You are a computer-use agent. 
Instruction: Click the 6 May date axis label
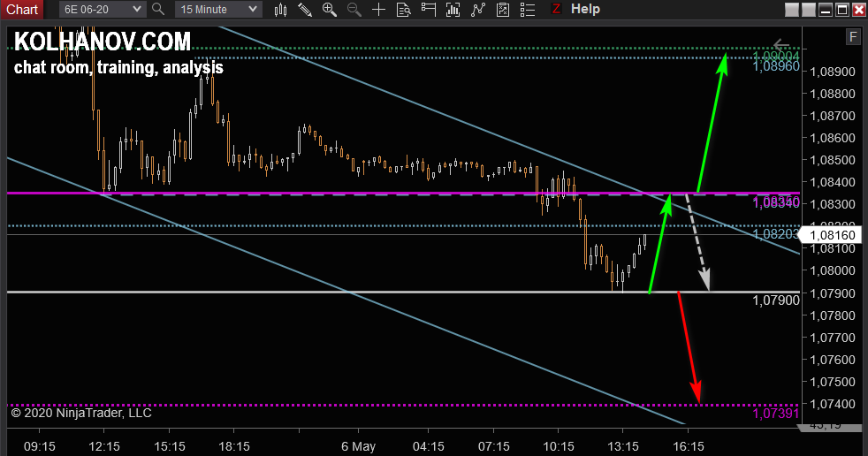(x=358, y=446)
